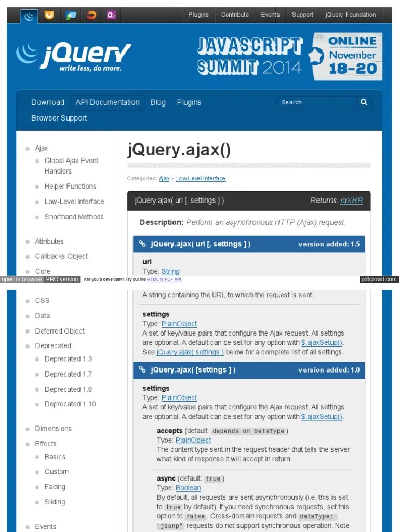The image size is (399, 532).
Task: Open Core in sidebar
Action: [x=43, y=271]
